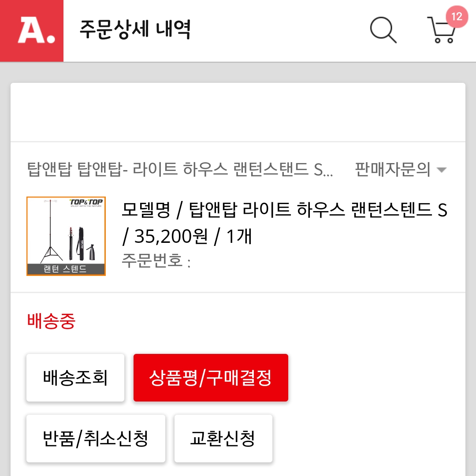The height and width of the screenshot is (476, 476).
Task: Tap the 주문번호 order number line
Action: point(156,261)
